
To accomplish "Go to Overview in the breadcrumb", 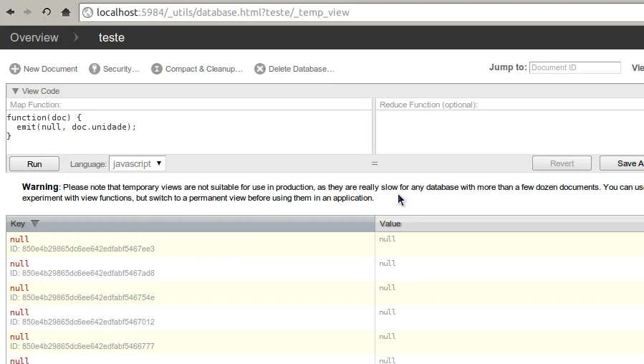I will point(34,37).
